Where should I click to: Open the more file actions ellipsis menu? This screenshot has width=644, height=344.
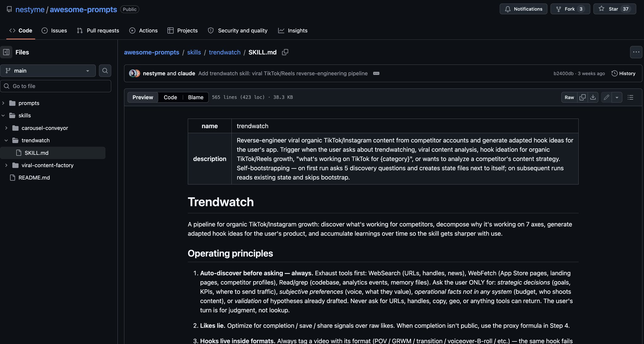[636, 52]
